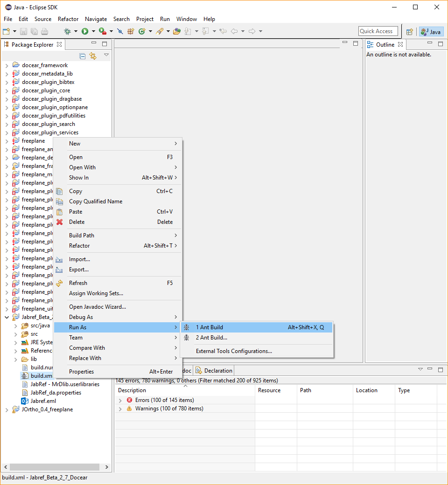
Task: Select Jabref.eml file
Action: point(43,401)
